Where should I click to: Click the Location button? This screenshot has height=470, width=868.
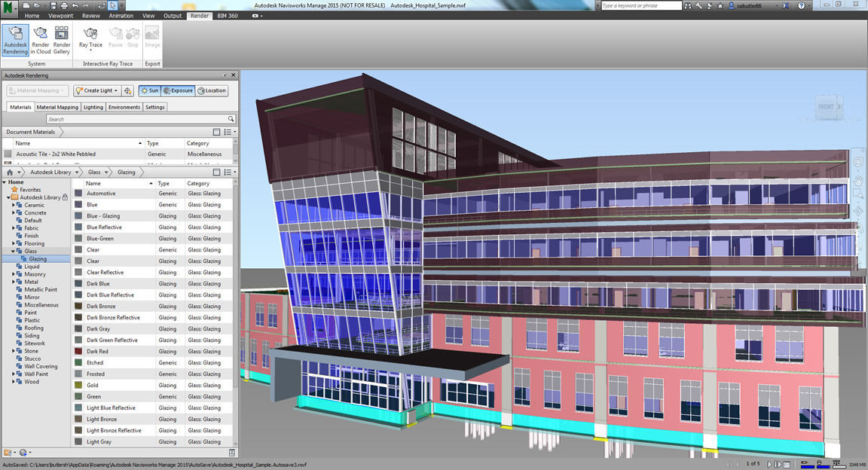coord(212,90)
